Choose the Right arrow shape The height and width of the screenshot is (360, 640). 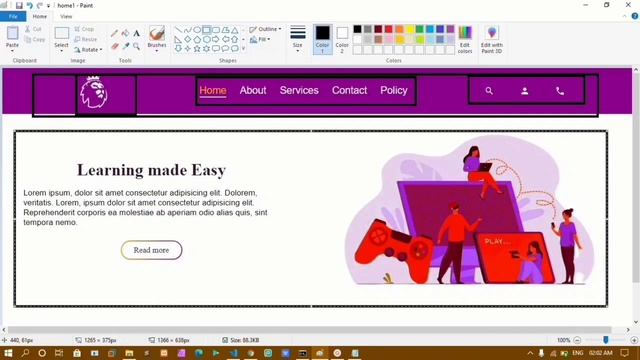[x=216, y=40]
